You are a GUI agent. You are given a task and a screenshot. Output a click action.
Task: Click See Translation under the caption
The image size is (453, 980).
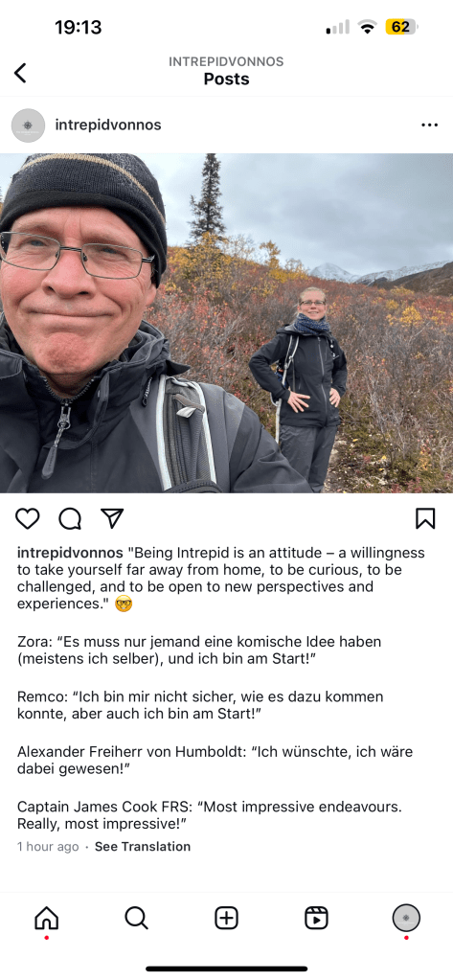(x=143, y=846)
